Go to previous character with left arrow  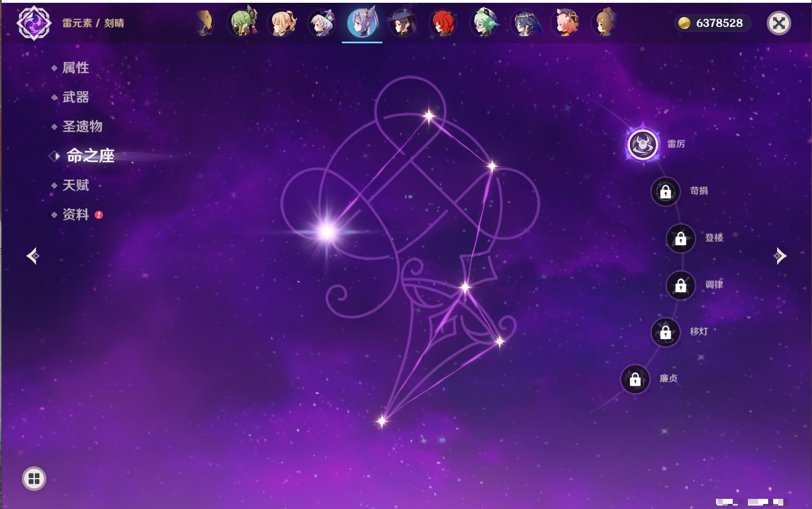click(33, 256)
